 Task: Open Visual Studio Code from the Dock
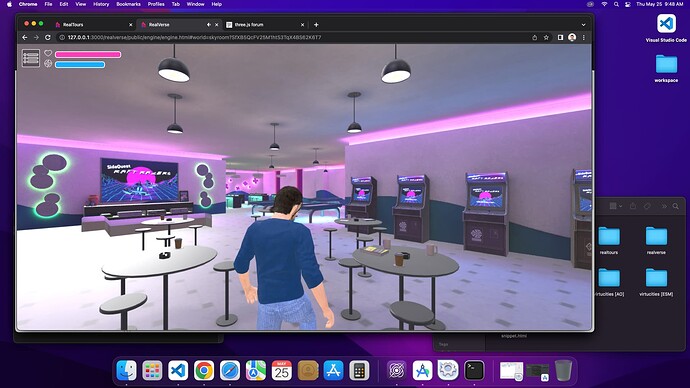(178, 370)
